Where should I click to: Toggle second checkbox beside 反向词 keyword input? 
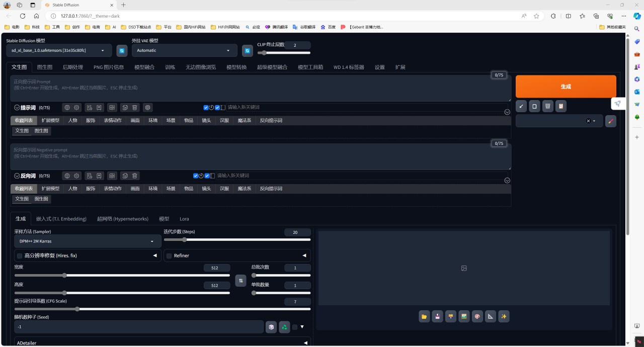coord(207,176)
